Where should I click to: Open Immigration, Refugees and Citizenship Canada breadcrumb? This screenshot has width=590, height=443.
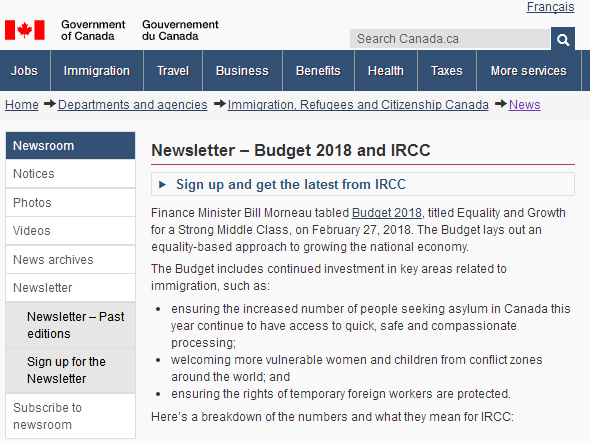point(358,105)
